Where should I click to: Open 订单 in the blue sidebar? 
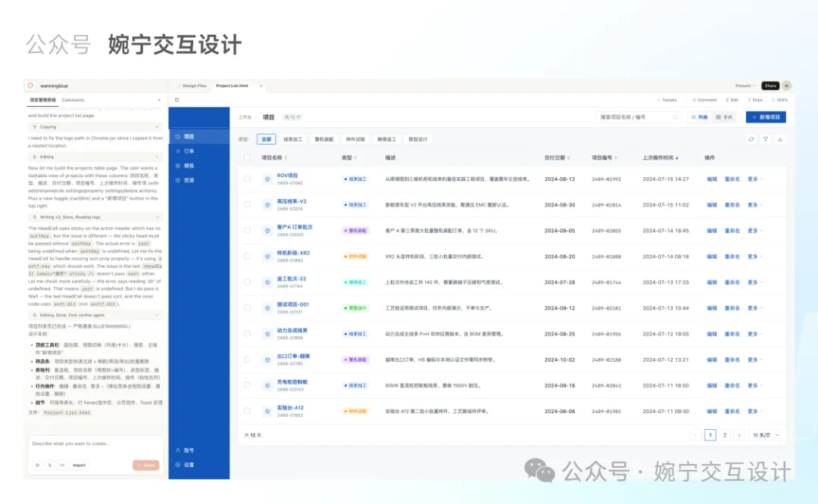pyautogui.click(x=198, y=151)
